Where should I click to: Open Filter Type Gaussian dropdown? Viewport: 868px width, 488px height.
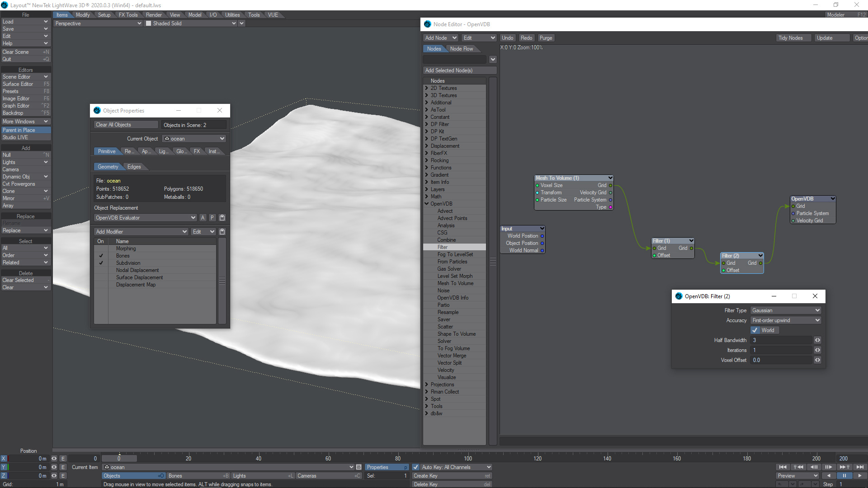point(786,310)
